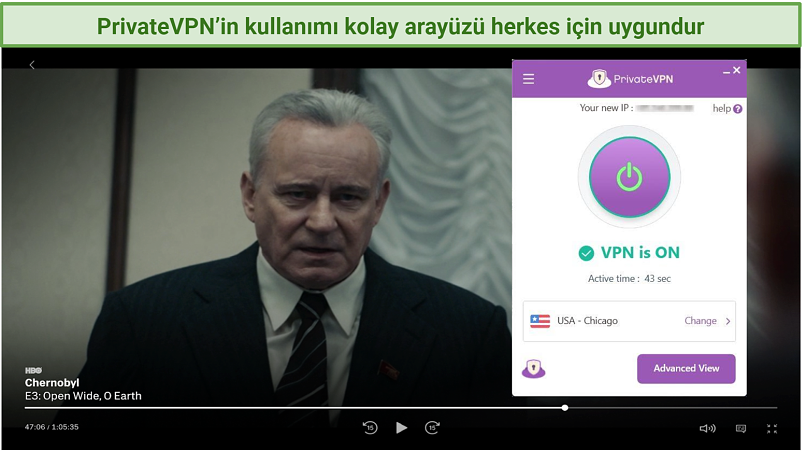Image resolution: width=806 pixels, height=451 pixels.
Task: Click the PrivateVPN shield icon at bottom left
Action: click(x=534, y=369)
